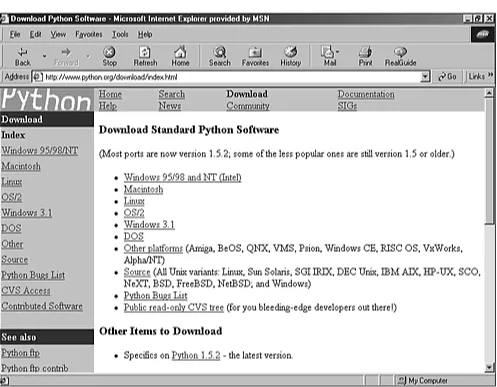
Task: Open the Favorites toolbar icon
Action: point(255,52)
